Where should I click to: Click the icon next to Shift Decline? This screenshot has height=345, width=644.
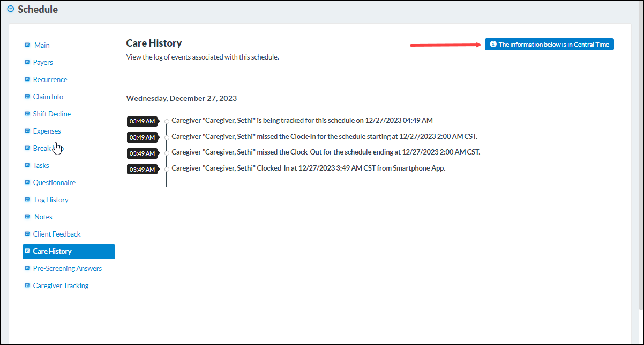pyautogui.click(x=28, y=114)
